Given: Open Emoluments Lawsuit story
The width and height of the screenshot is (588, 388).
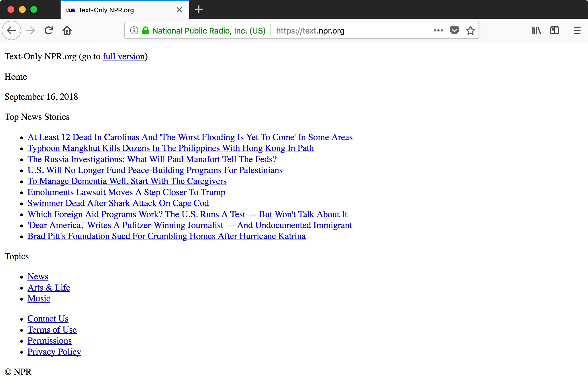Looking at the screenshot, I should pos(126,192).
